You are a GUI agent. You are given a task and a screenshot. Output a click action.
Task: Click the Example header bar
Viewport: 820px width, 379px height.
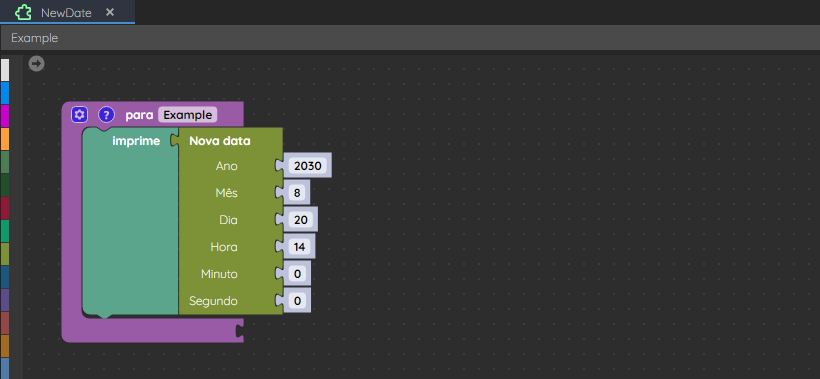tap(410, 38)
